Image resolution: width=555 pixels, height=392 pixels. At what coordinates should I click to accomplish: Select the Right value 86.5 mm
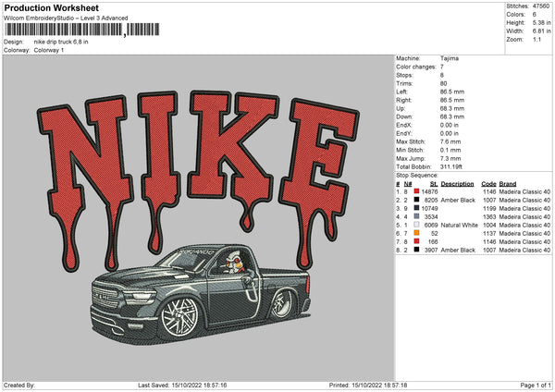click(x=452, y=100)
